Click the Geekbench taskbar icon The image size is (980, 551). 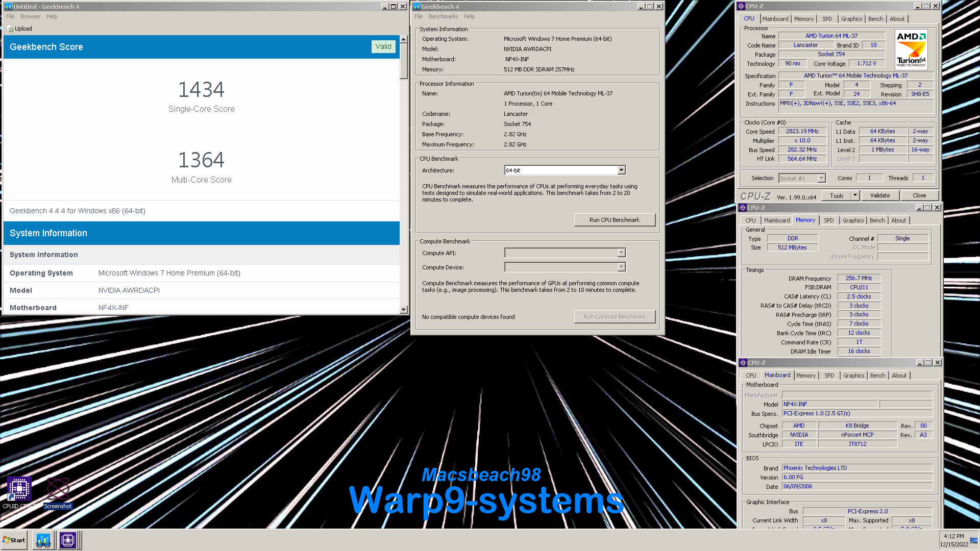43,540
